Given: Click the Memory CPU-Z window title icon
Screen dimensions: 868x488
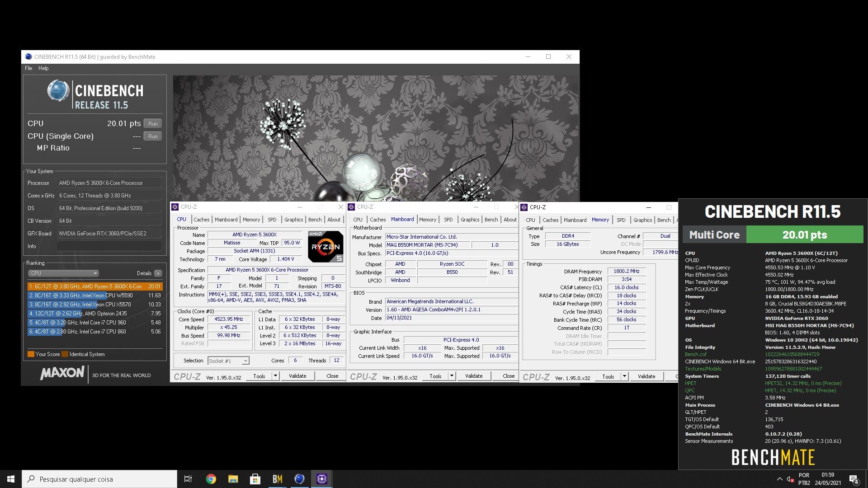Looking at the screenshot, I should pyautogui.click(x=524, y=207).
